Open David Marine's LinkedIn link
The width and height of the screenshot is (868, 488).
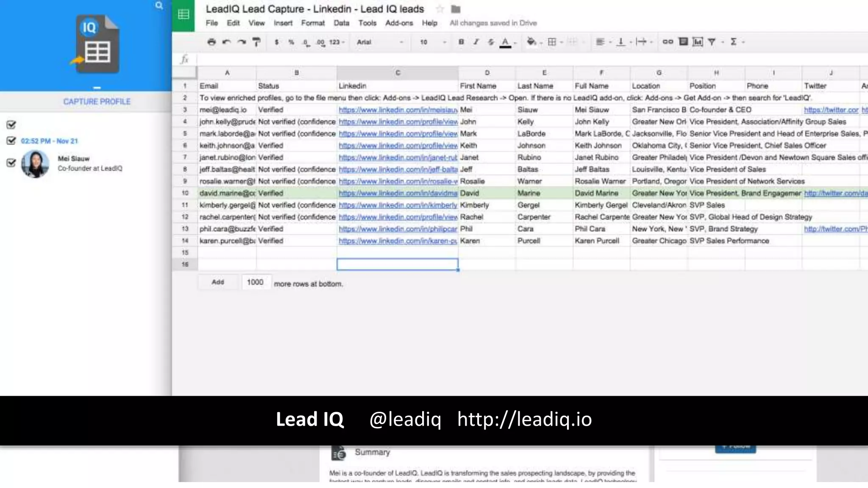(x=398, y=193)
